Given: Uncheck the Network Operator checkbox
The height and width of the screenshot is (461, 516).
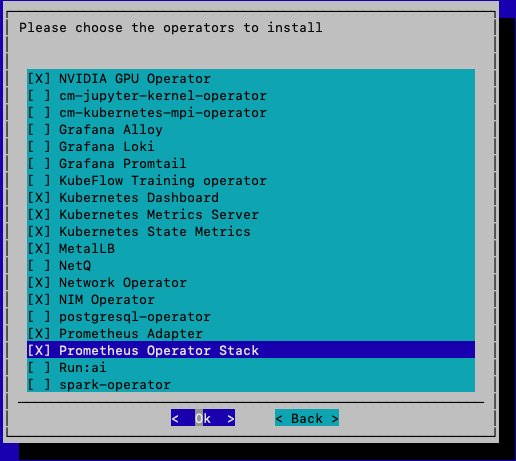Looking at the screenshot, I should click(39, 283).
